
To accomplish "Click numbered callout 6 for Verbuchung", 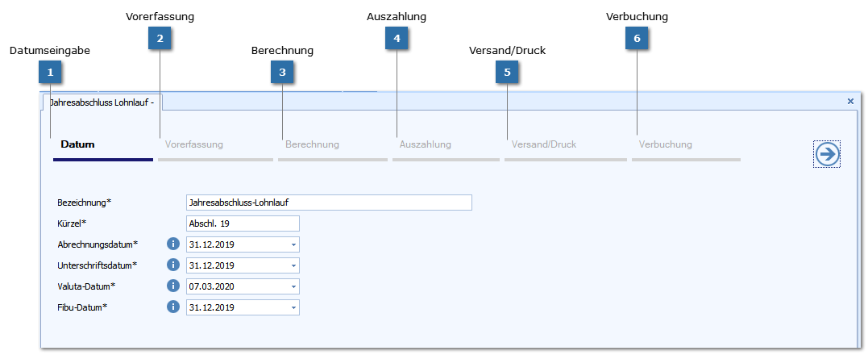I will (x=637, y=38).
